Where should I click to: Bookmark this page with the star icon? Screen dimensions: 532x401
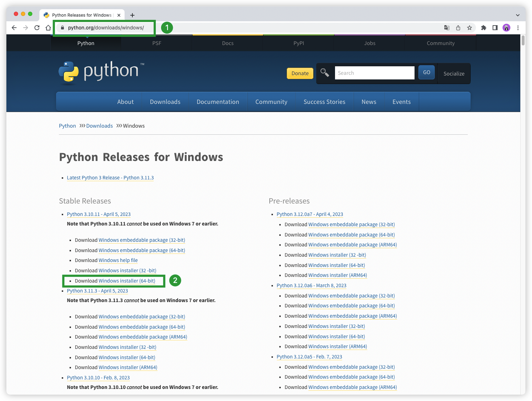[470, 28]
